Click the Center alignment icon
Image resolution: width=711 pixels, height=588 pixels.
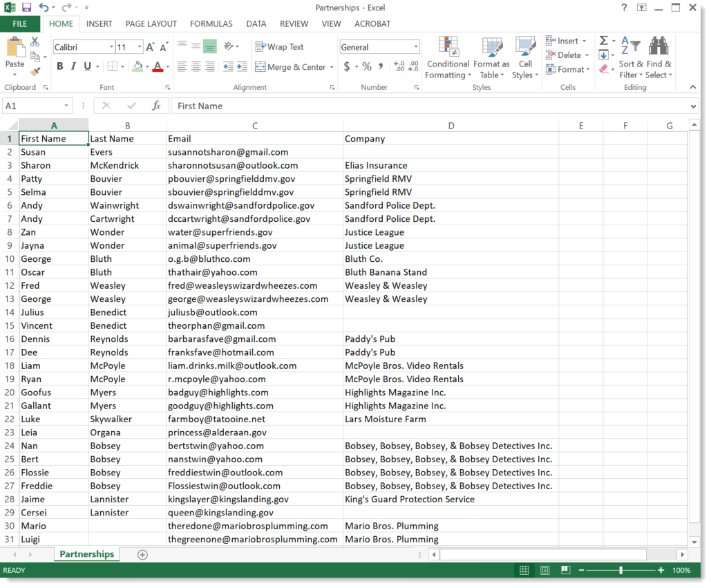pos(196,66)
